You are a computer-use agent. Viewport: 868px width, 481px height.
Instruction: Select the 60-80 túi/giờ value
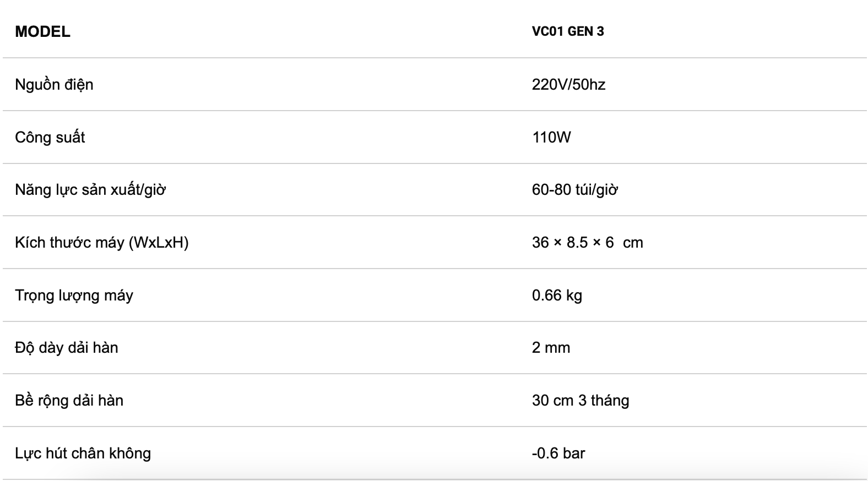pos(575,190)
